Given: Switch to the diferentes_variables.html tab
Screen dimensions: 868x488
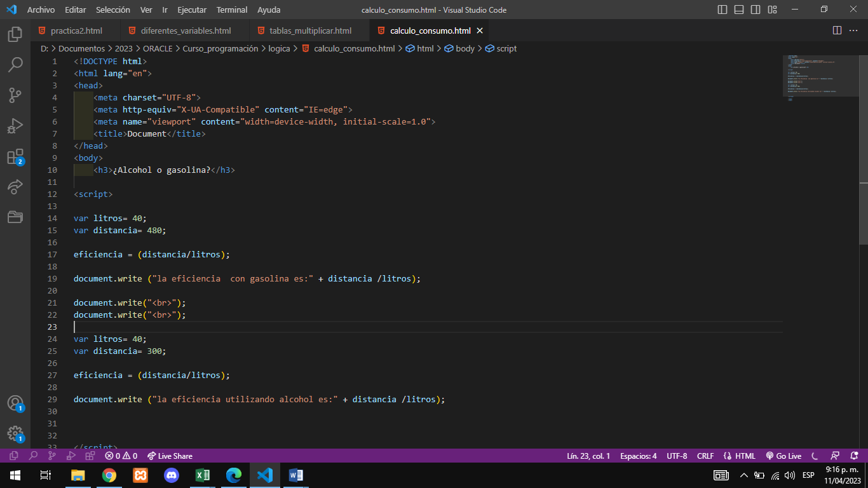Looking at the screenshot, I should [186, 30].
